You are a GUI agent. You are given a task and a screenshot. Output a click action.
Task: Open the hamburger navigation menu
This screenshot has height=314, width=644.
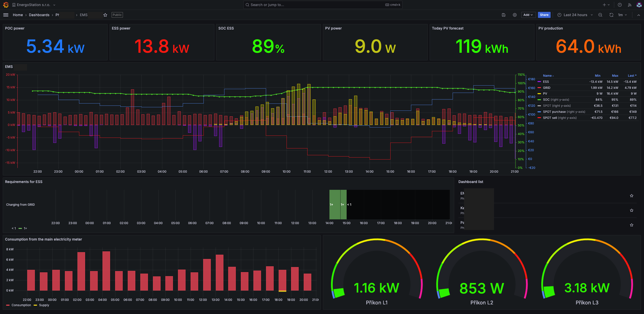tap(6, 15)
